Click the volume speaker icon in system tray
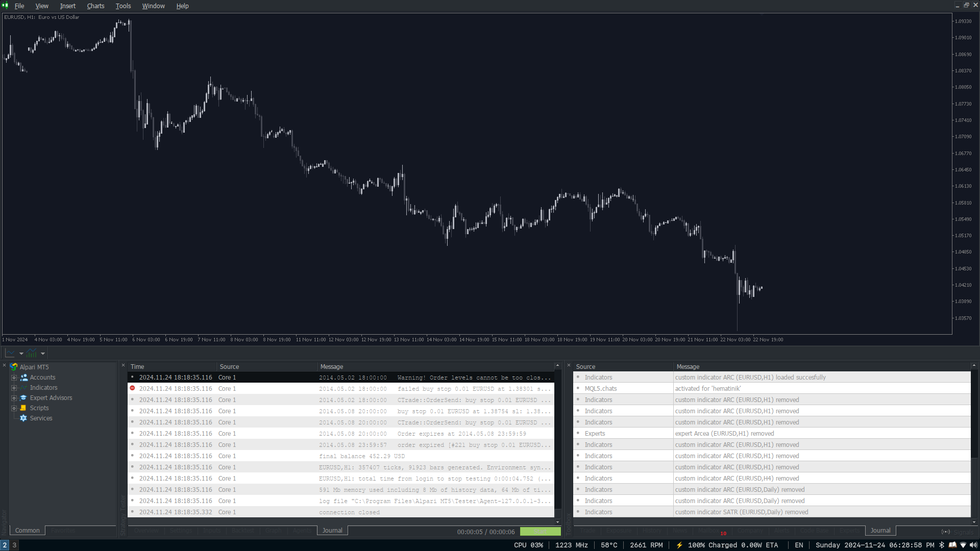 click(973, 545)
